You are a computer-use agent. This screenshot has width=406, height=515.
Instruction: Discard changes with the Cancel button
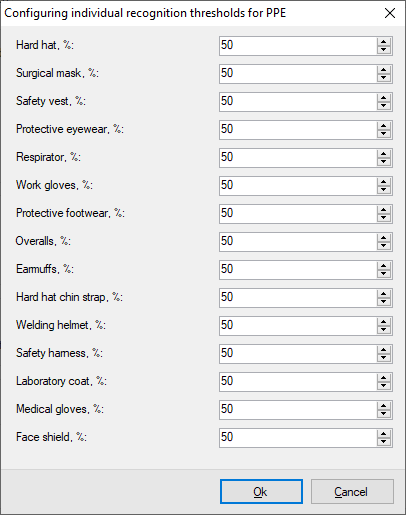point(352,492)
